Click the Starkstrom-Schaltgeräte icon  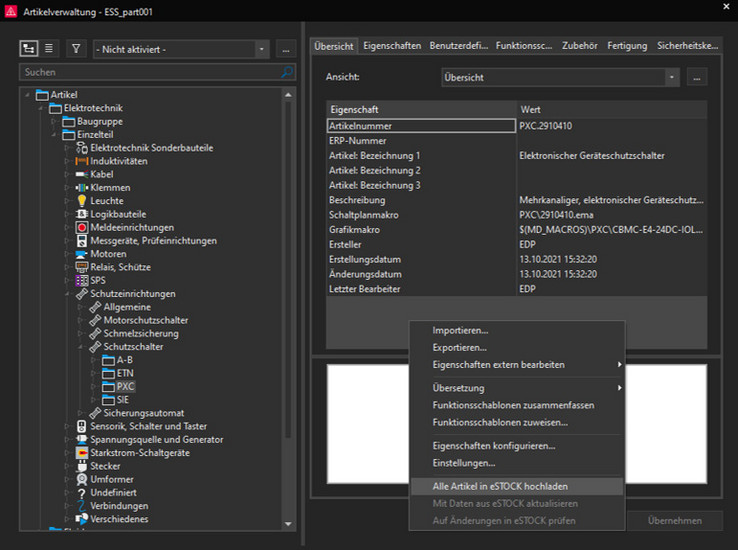pos(82,453)
